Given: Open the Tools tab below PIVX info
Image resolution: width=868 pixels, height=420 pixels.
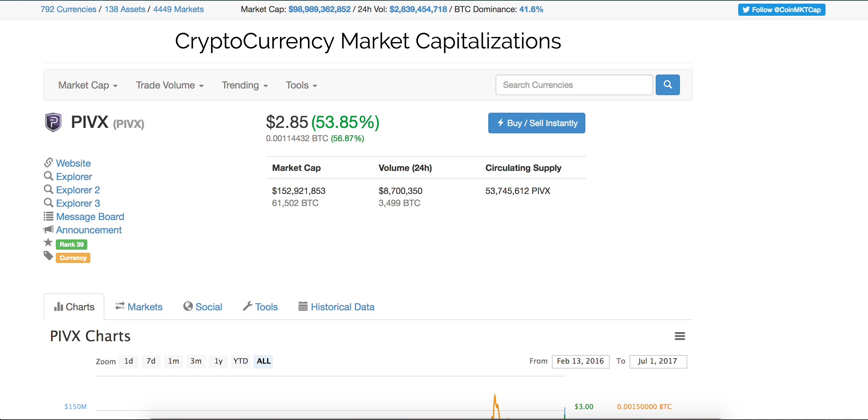Looking at the screenshot, I should [x=261, y=307].
